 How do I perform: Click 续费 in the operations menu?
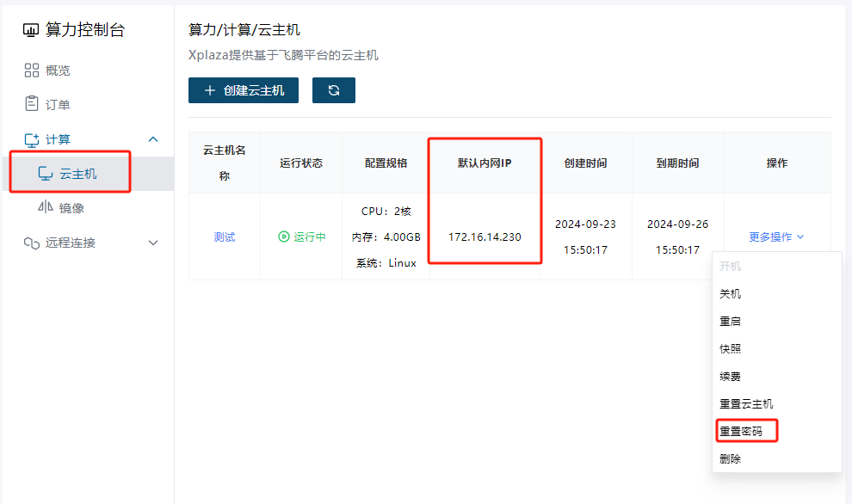pos(730,376)
